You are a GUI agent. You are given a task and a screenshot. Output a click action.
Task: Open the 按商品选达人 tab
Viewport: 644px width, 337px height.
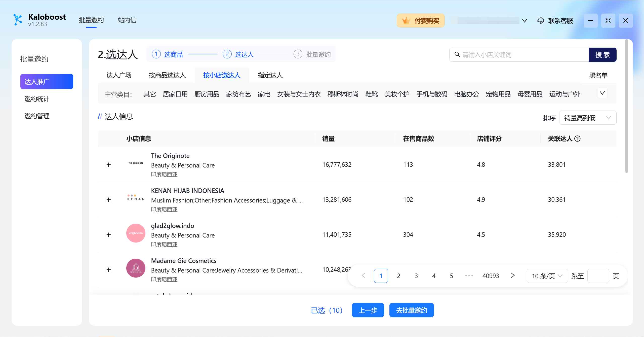167,75
